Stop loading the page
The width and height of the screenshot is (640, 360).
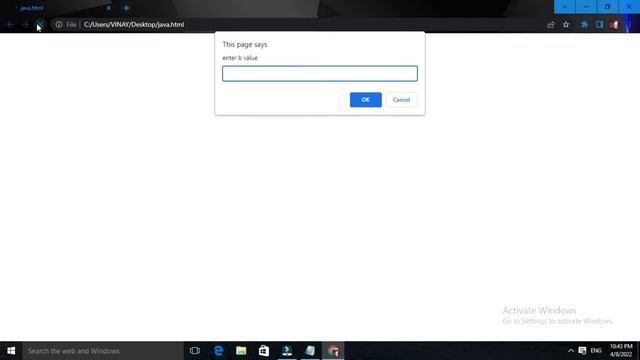click(x=40, y=24)
